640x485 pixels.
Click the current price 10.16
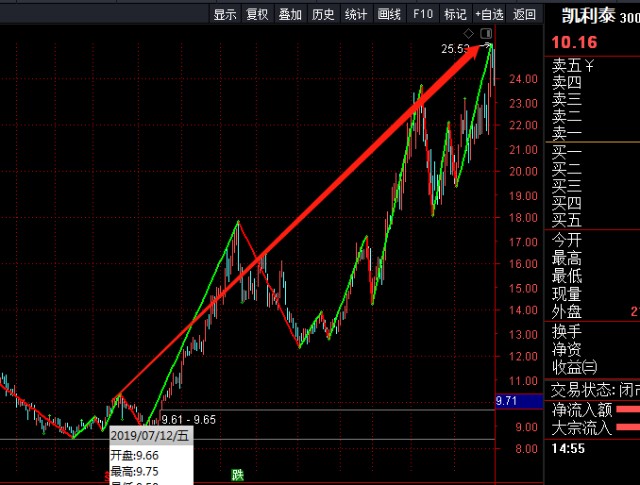(x=574, y=42)
